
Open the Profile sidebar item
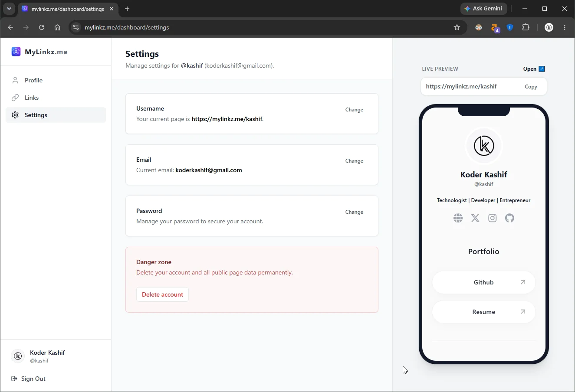click(x=56, y=80)
